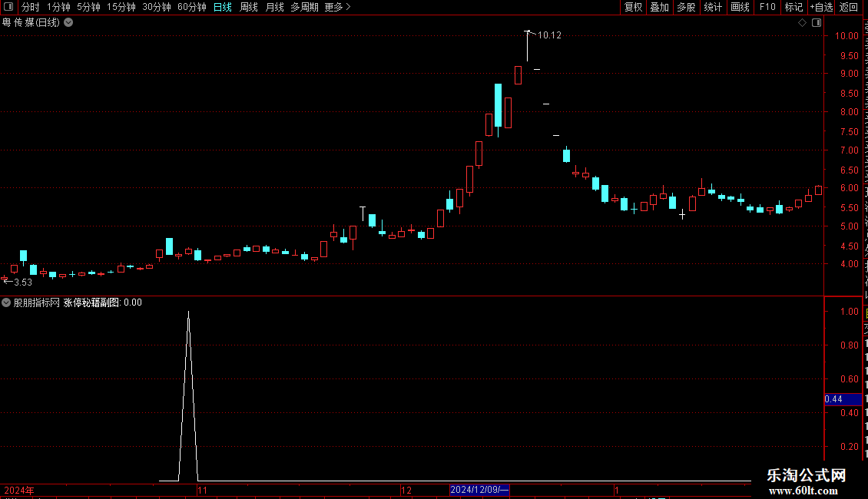Click the 3.53 low price label
This screenshot has width=868, height=499.
(23, 283)
